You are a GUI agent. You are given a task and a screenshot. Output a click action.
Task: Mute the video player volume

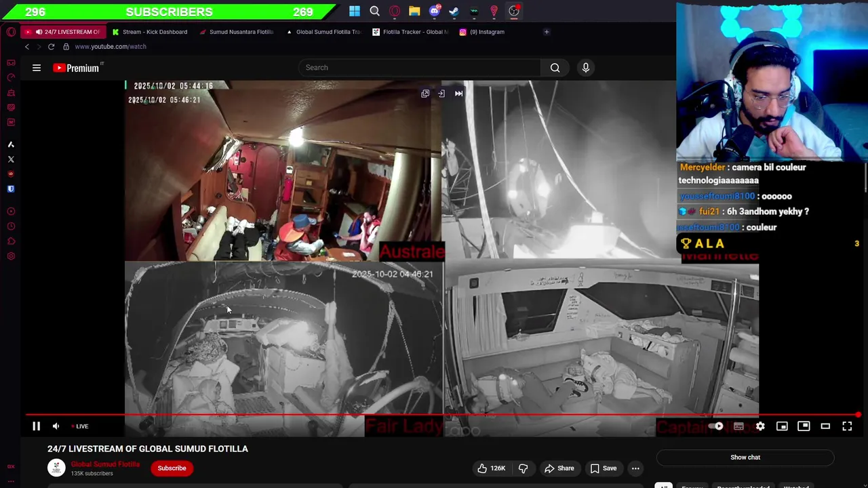click(x=56, y=426)
